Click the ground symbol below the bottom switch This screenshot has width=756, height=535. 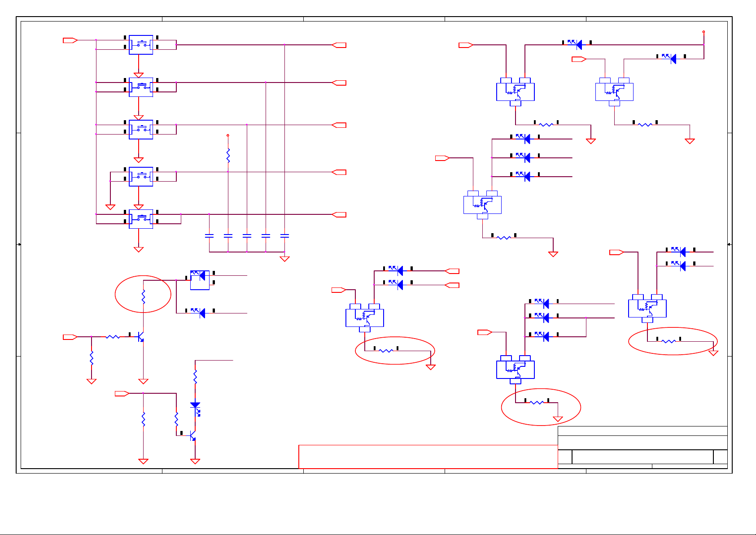139,249
